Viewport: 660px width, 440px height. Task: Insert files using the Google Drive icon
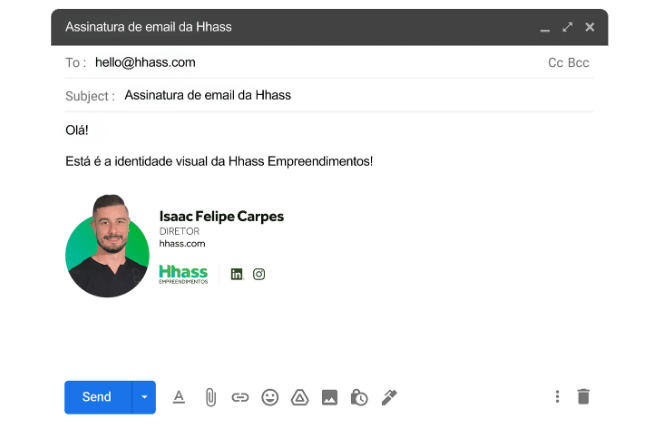pos(300,397)
